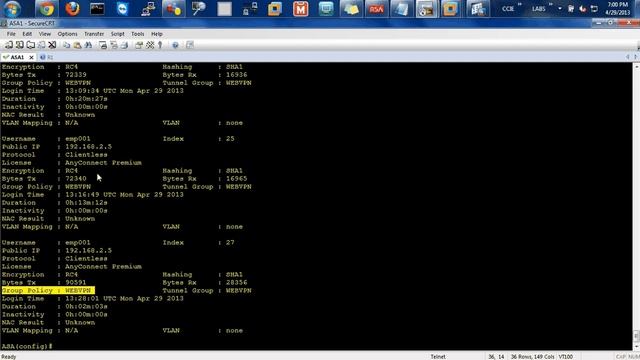Open the Tools menu
This screenshot has height=360, width=640.
coord(138,34)
